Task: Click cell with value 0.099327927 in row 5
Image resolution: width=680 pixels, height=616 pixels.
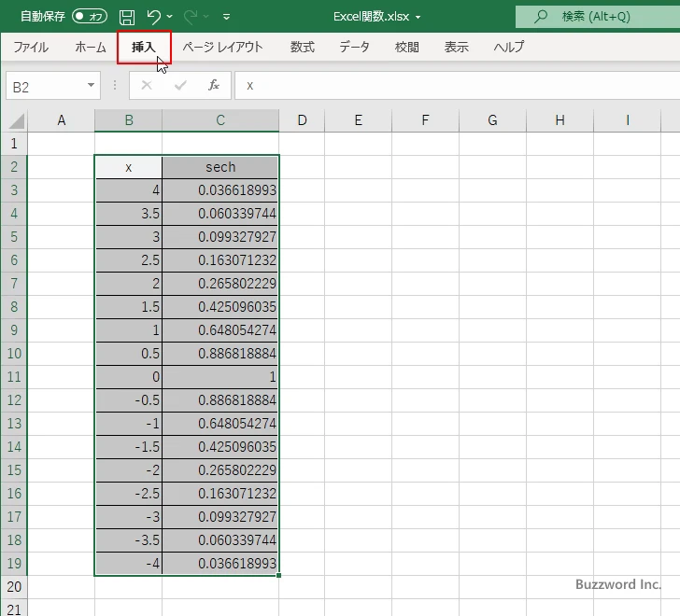Action: pyautogui.click(x=220, y=237)
